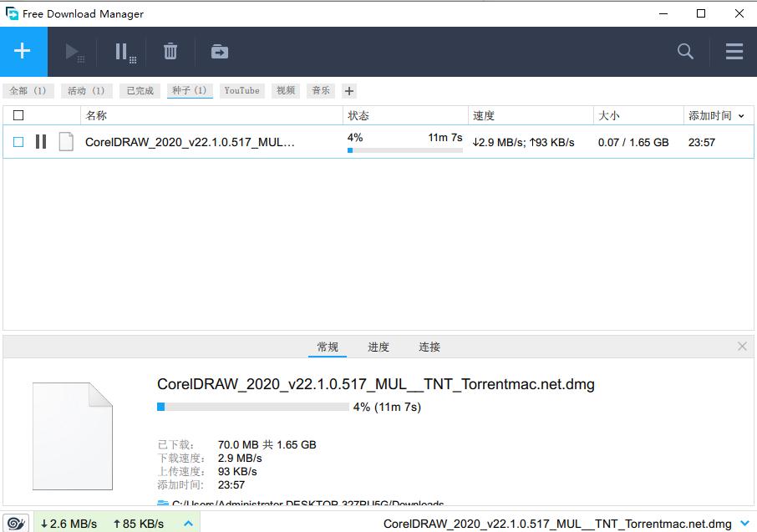Click the status bar CorelDRAW dmg filename

pyautogui.click(x=557, y=524)
